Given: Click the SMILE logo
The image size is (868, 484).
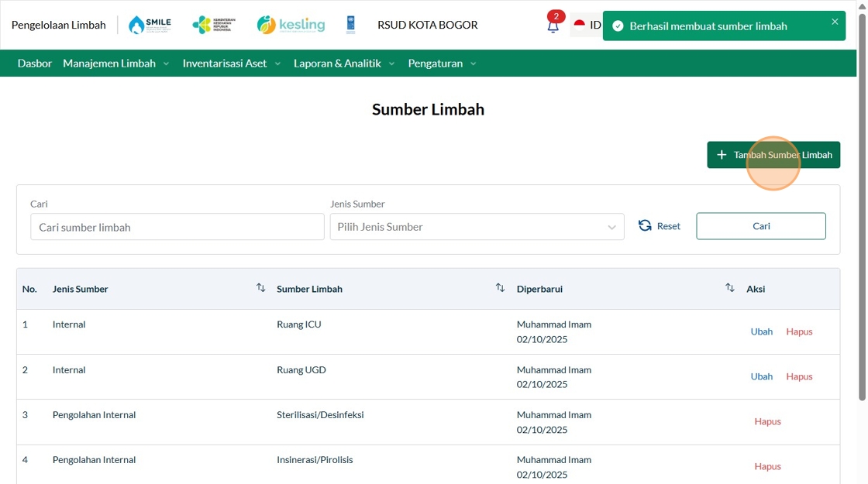Looking at the screenshot, I should click(x=150, y=25).
